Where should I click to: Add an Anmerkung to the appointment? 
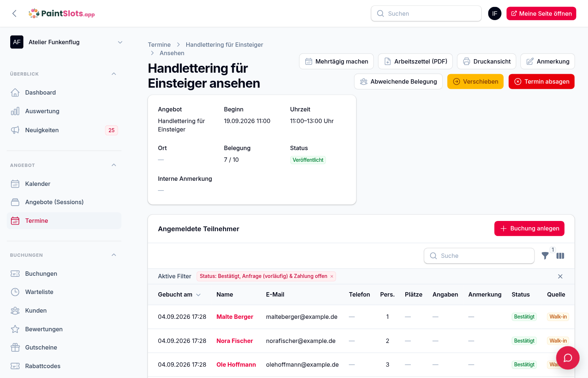click(x=547, y=61)
